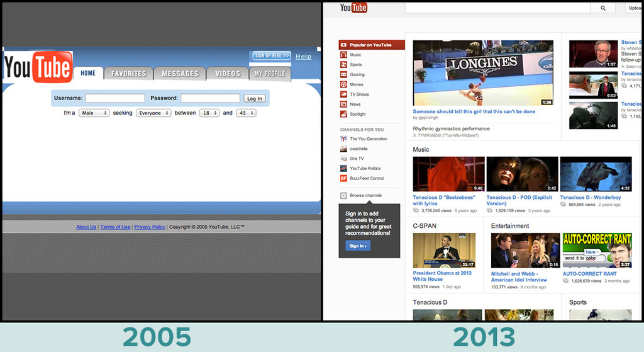Click the Browse channels icon
Screen dimensions: 644x352
click(x=344, y=195)
